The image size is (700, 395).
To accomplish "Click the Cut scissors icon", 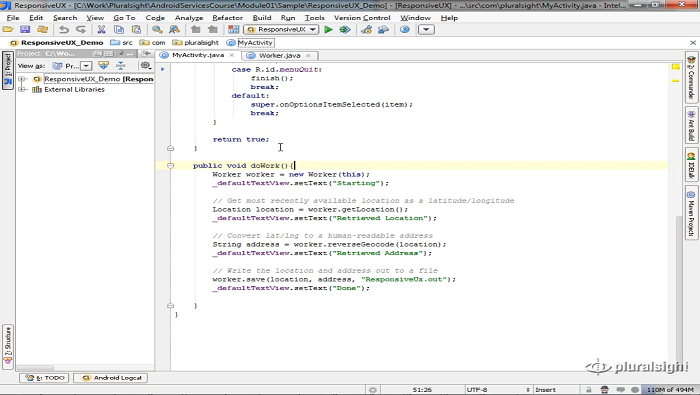I will point(101,29).
